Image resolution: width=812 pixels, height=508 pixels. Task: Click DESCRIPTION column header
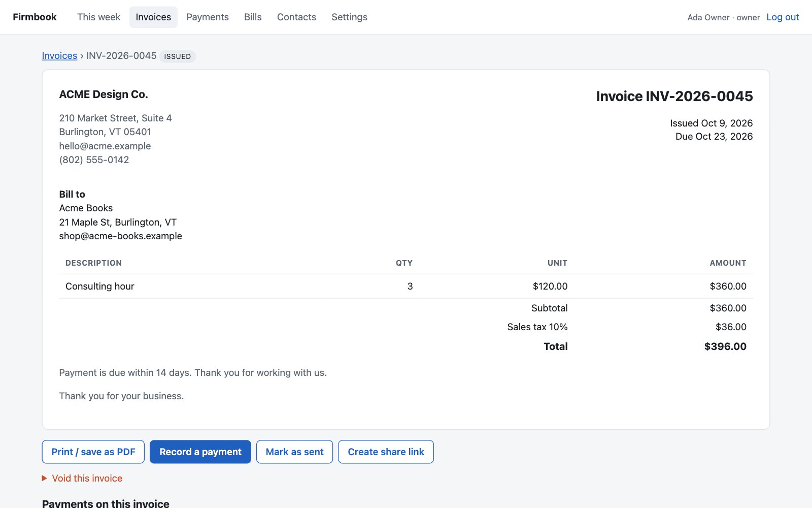93,263
